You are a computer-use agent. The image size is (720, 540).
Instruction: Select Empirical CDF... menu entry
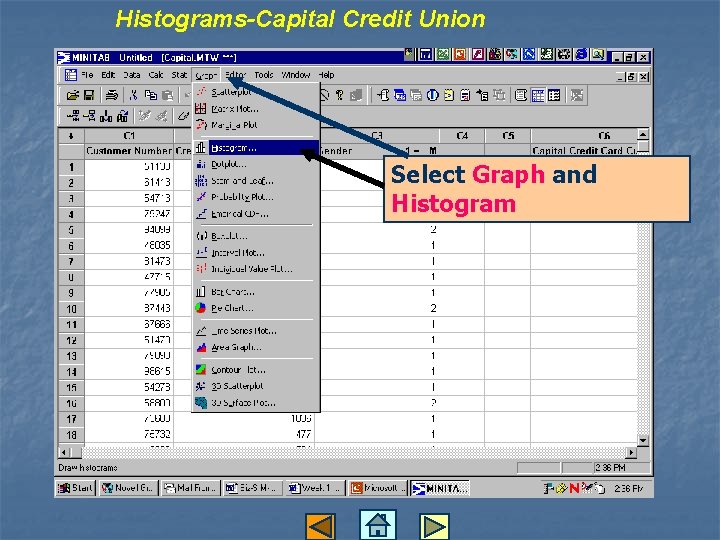click(256, 214)
